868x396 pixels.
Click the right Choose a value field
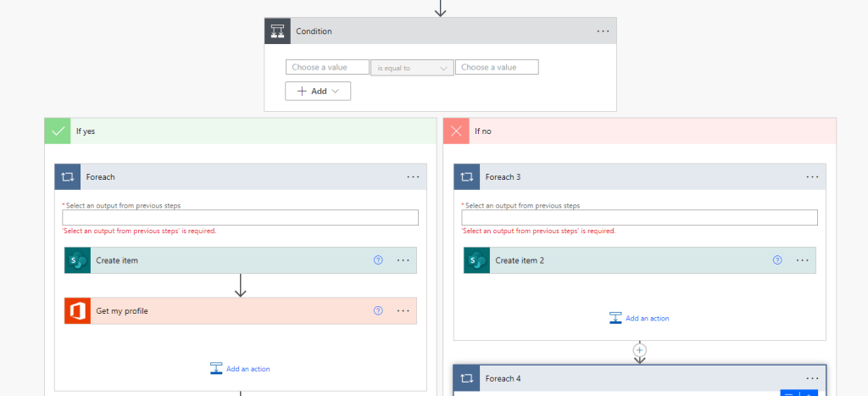[497, 67]
